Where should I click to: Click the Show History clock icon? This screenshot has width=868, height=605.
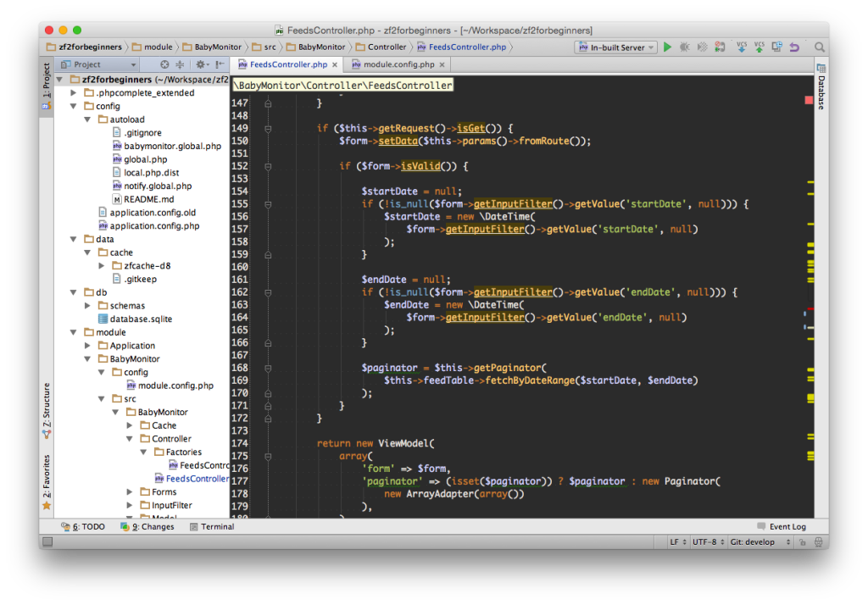[777, 47]
